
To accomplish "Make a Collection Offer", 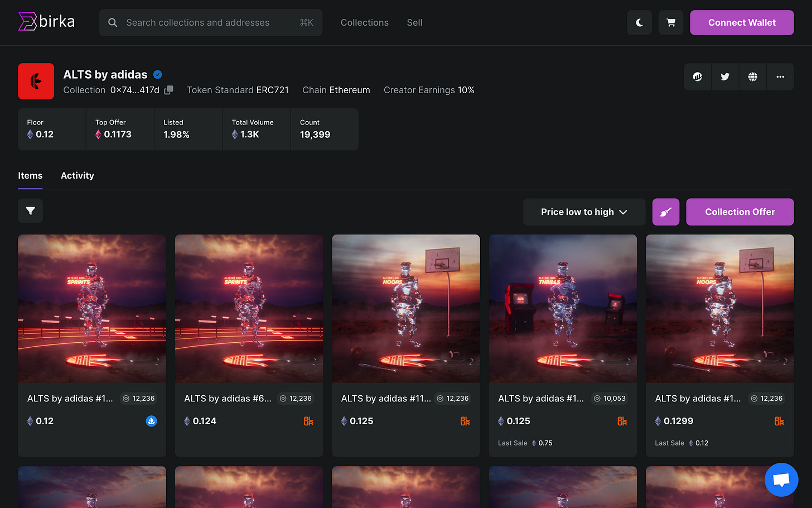I will point(740,212).
